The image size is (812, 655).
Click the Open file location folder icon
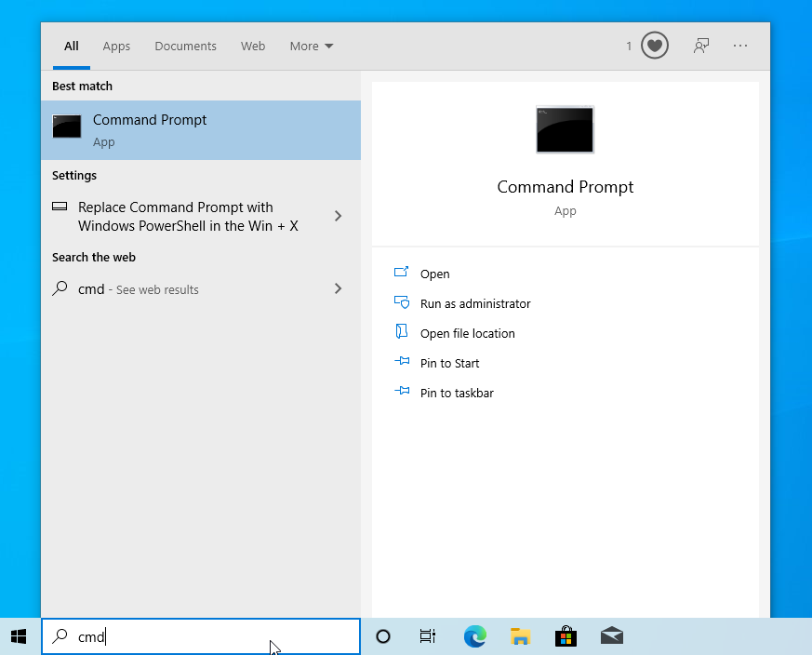[401, 331]
